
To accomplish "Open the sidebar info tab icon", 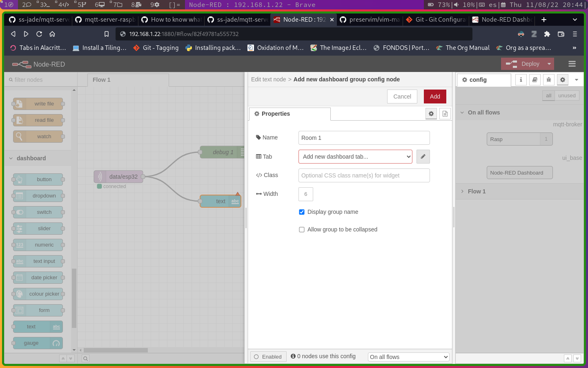I will click(521, 80).
